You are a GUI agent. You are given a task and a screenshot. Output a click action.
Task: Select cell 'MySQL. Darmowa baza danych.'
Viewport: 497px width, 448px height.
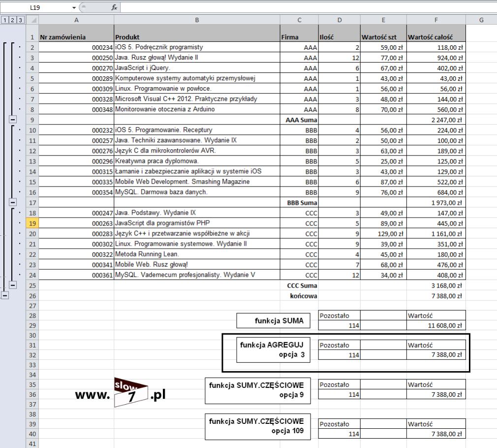pos(197,192)
